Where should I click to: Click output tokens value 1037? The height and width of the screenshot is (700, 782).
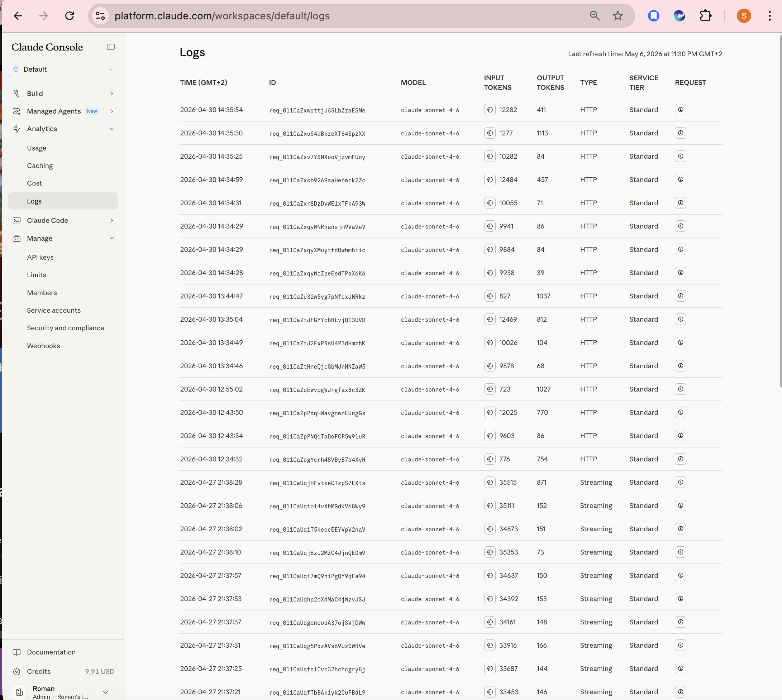click(543, 296)
